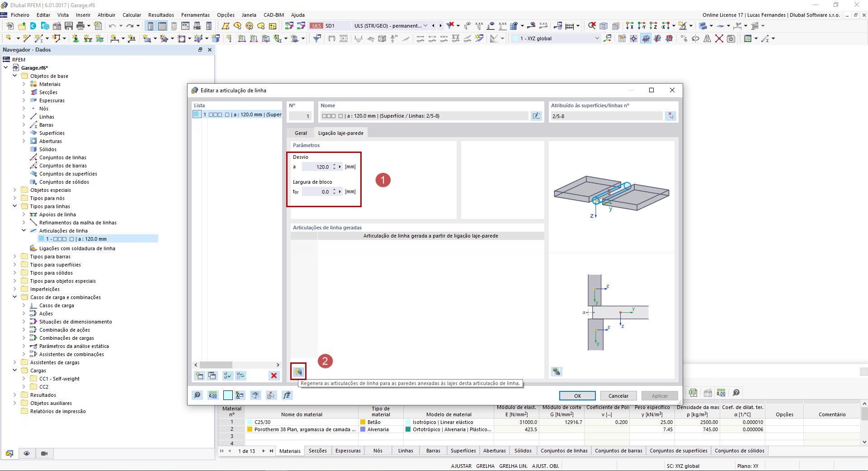Toggle GRELHA in the status bar
868x471 pixels.
(486, 466)
